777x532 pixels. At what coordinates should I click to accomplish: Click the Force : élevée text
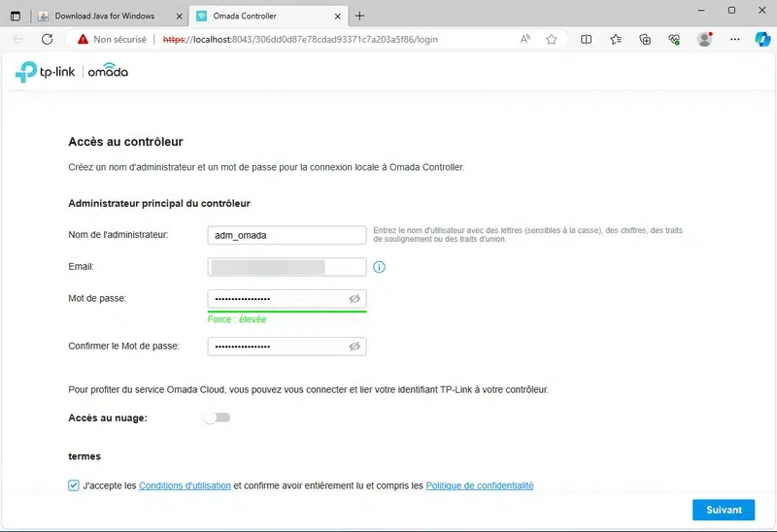[237, 319]
